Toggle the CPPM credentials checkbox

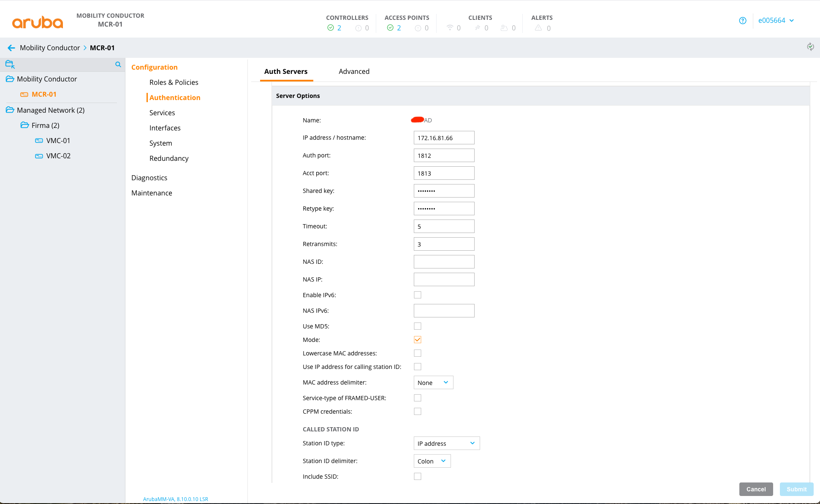[418, 412]
